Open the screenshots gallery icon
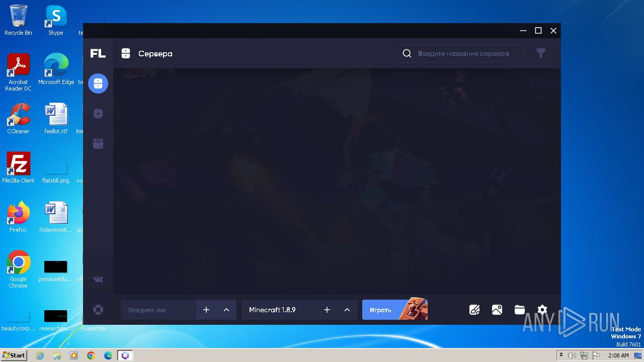The image size is (644, 362). (497, 310)
